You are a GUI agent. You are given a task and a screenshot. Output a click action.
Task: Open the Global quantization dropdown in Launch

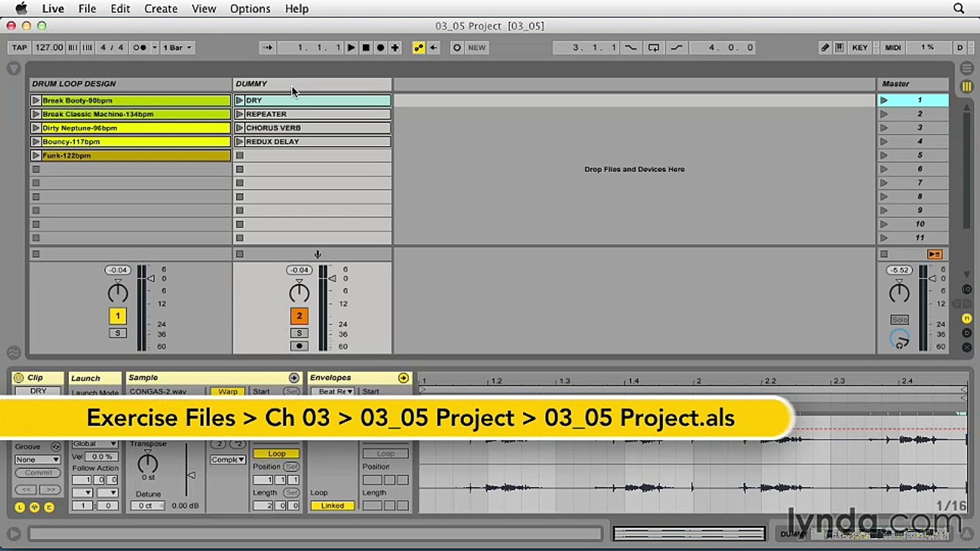pos(94,444)
